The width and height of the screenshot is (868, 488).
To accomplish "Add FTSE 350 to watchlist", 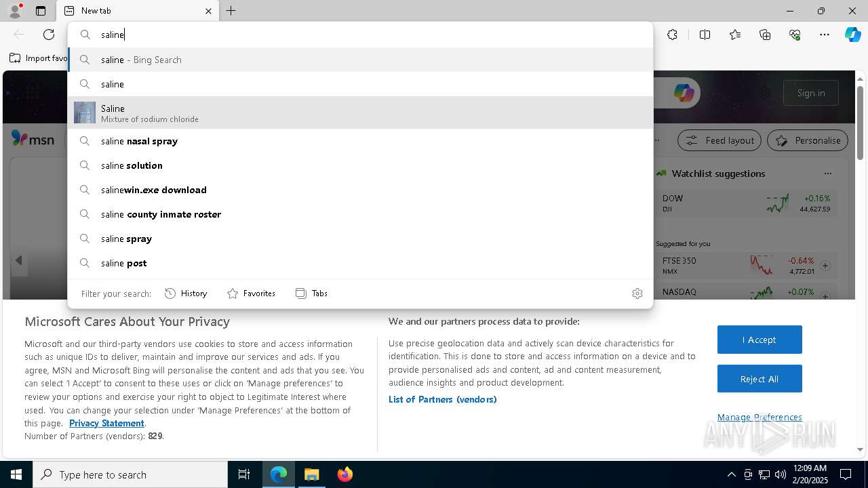I will tap(825, 266).
